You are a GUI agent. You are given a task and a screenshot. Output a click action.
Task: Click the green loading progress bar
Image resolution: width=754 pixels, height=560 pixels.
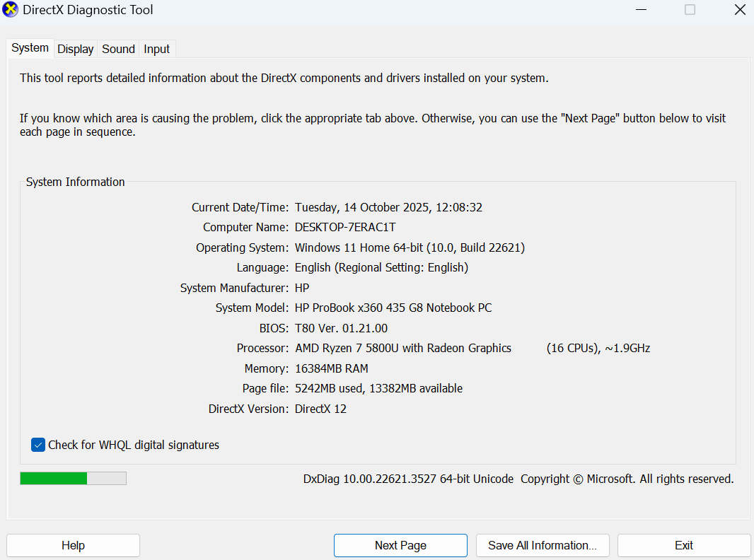click(x=73, y=479)
